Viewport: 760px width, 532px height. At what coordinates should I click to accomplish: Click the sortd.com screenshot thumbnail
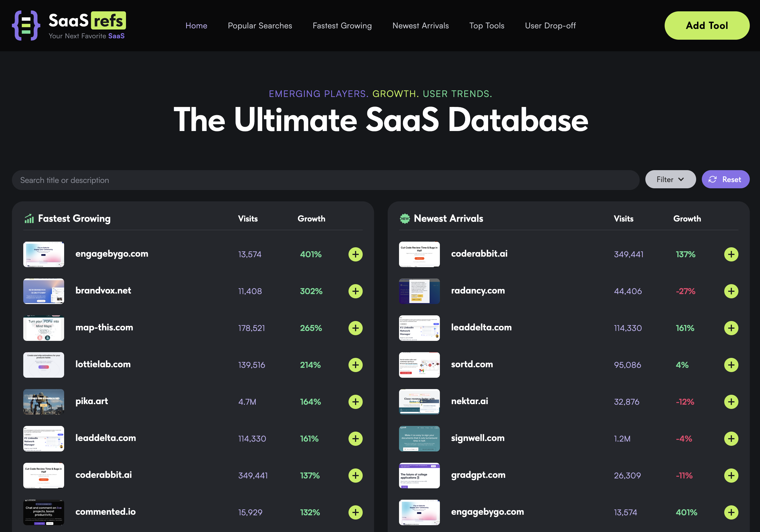(x=419, y=365)
